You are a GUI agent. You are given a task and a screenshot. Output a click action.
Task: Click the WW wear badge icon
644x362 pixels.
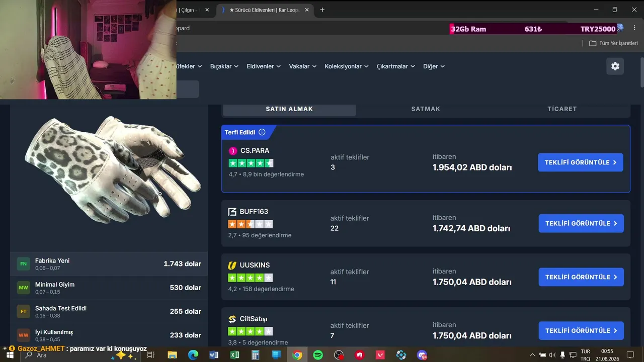23,335
